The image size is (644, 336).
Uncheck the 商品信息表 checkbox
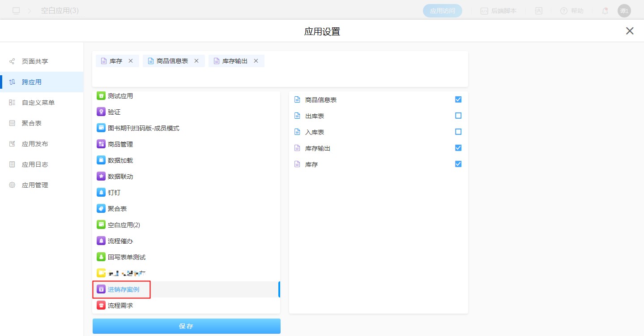pyautogui.click(x=458, y=99)
